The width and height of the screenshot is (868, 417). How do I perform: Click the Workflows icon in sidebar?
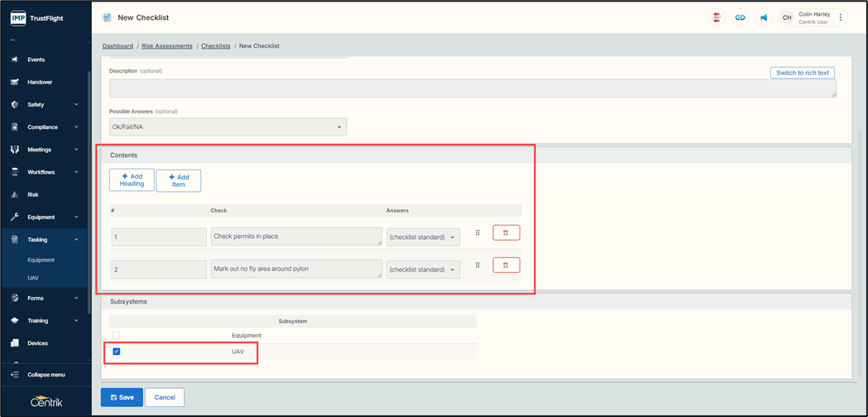click(x=15, y=172)
